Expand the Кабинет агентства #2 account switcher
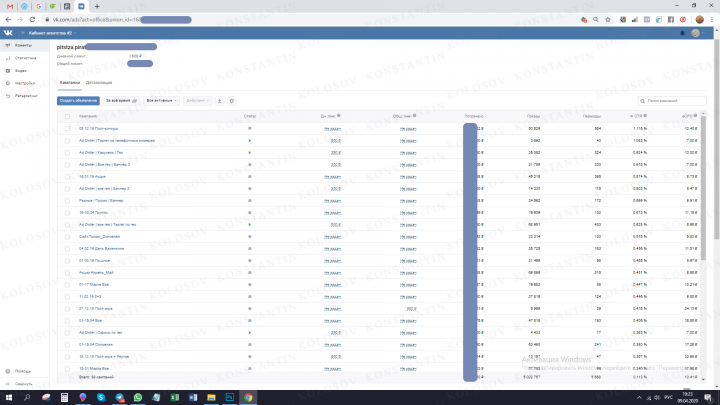The width and height of the screenshot is (720, 405). [52, 33]
